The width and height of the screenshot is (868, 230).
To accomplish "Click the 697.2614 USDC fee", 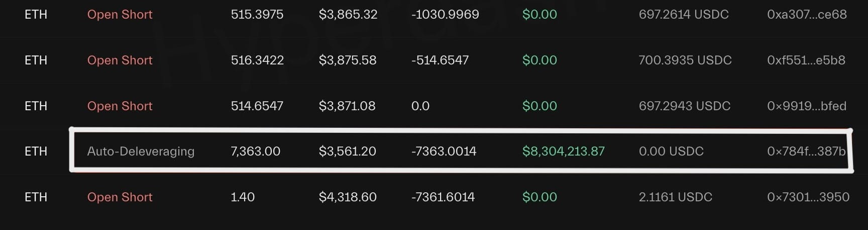I will point(683,15).
